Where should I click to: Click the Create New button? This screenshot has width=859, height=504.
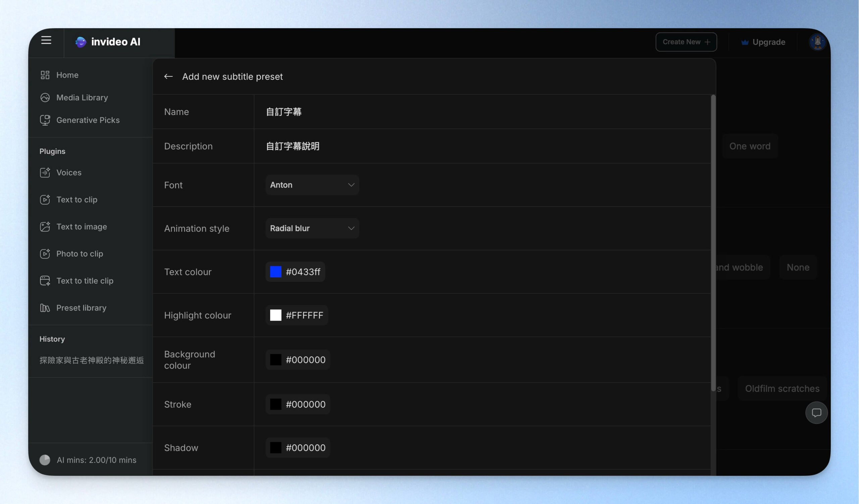pos(686,42)
